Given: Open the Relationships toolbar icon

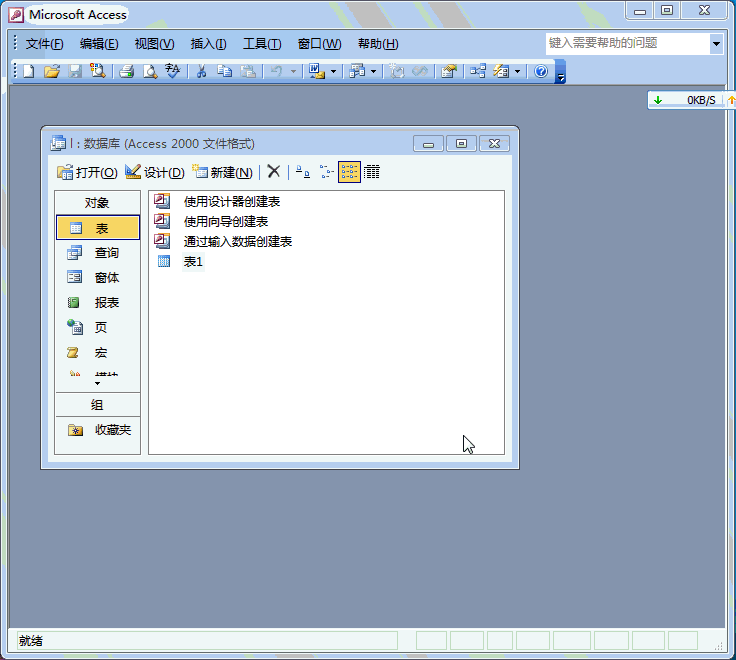Looking at the screenshot, I should pyautogui.click(x=478, y=71).
